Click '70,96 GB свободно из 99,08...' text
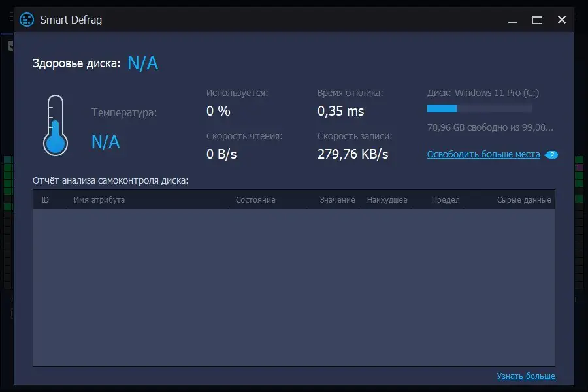The height and width of the screenshot is (392, 588). tap(490, 127)
